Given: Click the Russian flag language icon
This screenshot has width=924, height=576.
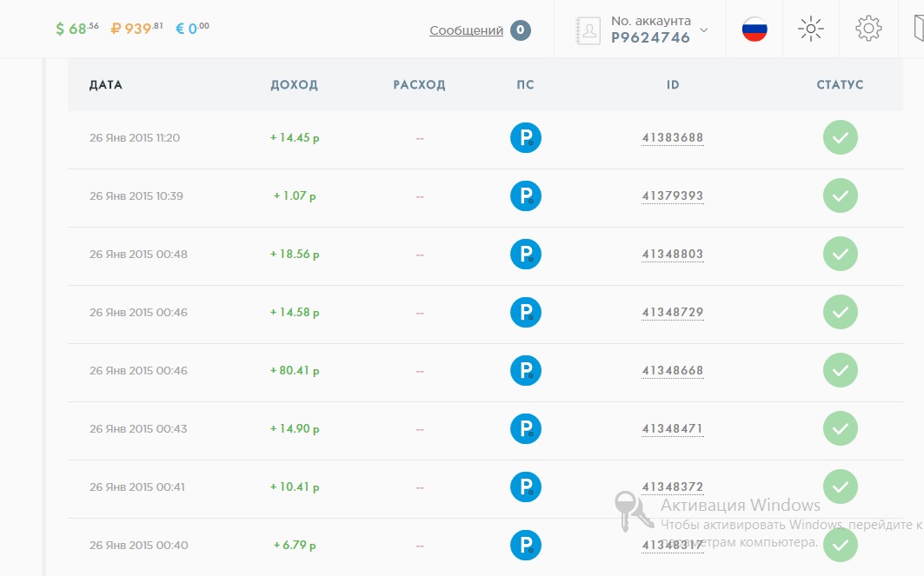Looking at the screenshot, I should click(x=754, y=30).
